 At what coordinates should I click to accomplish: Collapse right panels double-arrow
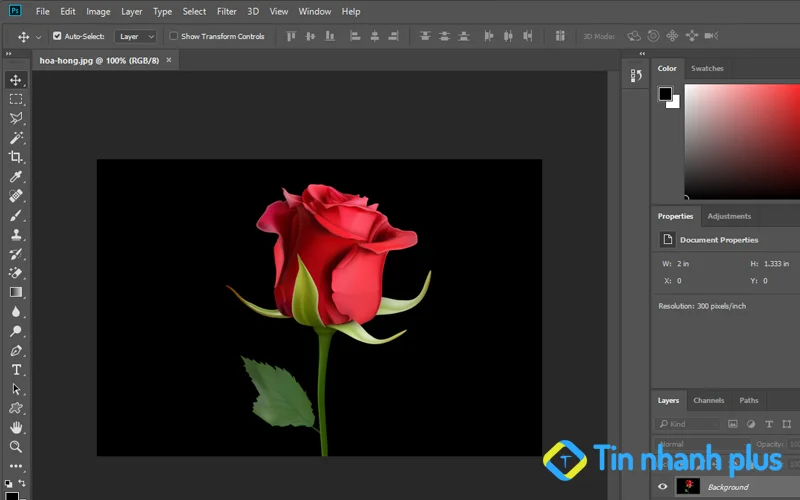[x=642, y=54]
